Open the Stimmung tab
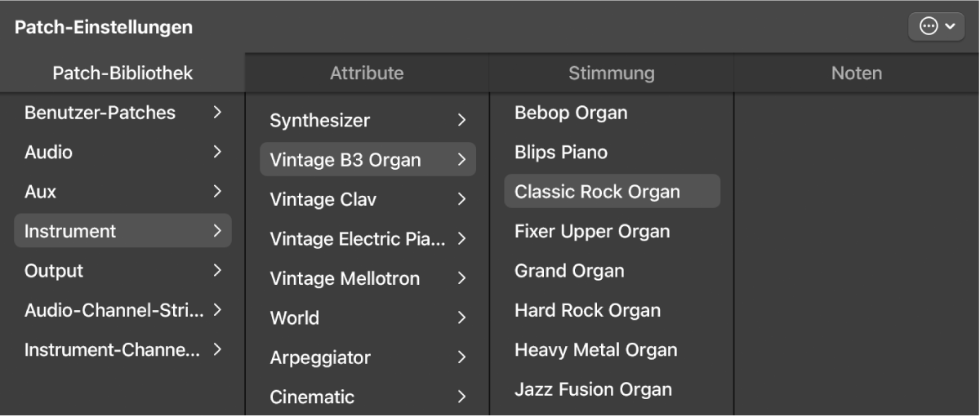Viewport: 980px width, 417px height. pos(611,73)
